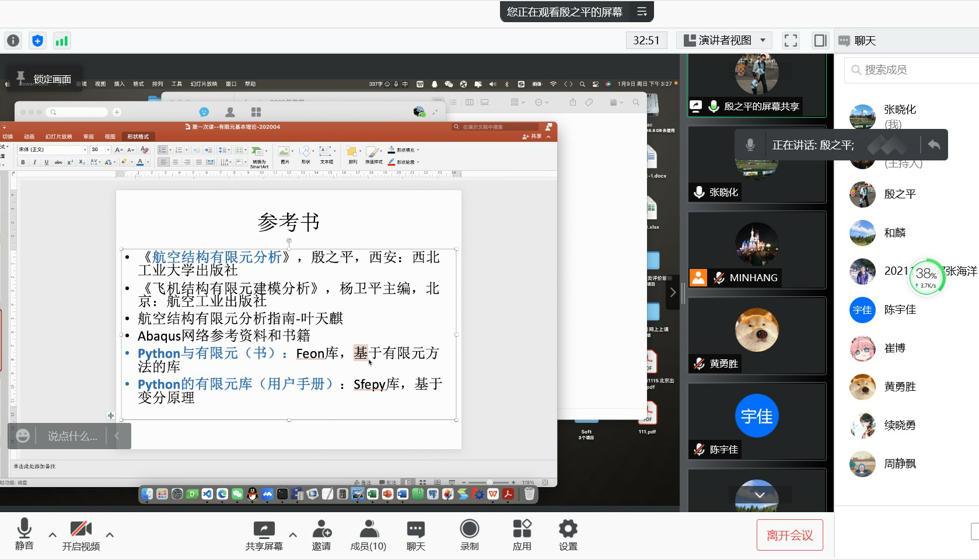Enter fullscreen with the fullscreen icon
The image size is (979, 560).
(x=791, y=41)
